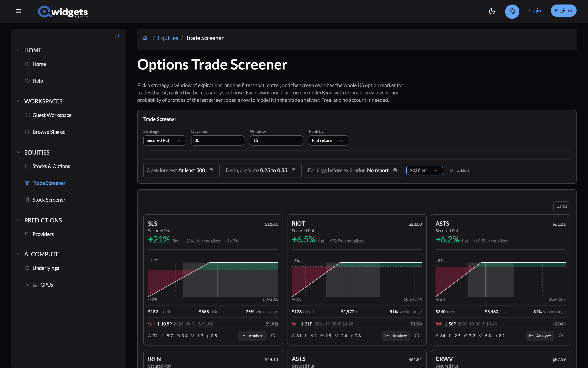Open the Strategy Secured Put dropdown
588x368 pixels.
coord(164,140)
